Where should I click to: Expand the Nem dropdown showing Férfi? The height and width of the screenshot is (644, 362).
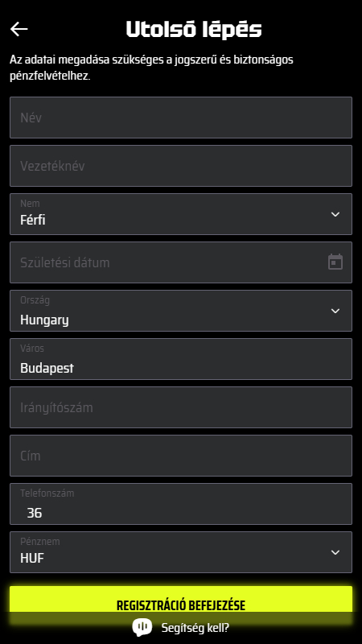[x=181, y=214]
